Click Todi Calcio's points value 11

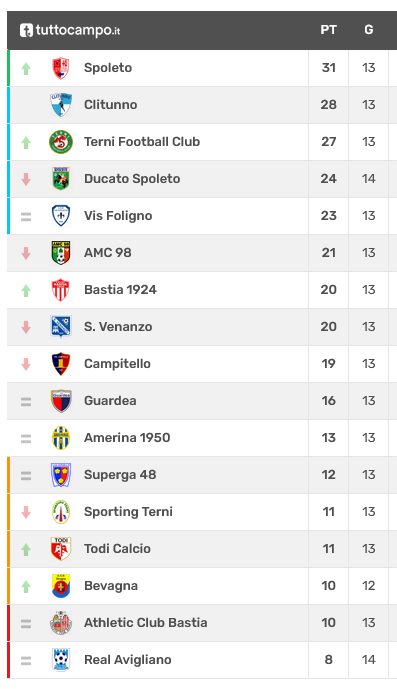(x=328, y=548)
